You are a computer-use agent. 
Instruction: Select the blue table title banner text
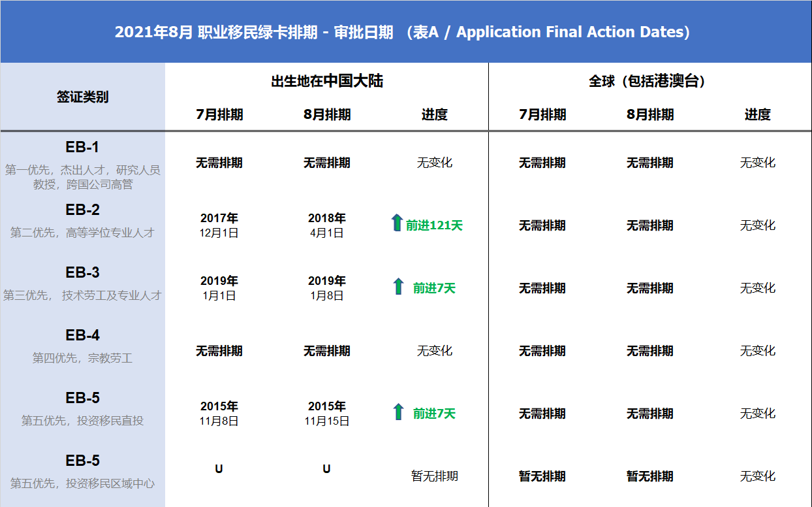click(402, 32)
